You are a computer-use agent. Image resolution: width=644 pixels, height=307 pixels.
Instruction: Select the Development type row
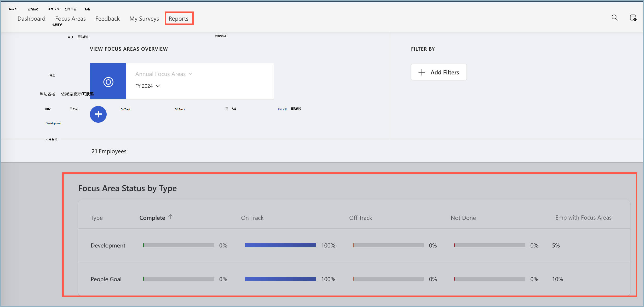108,245
